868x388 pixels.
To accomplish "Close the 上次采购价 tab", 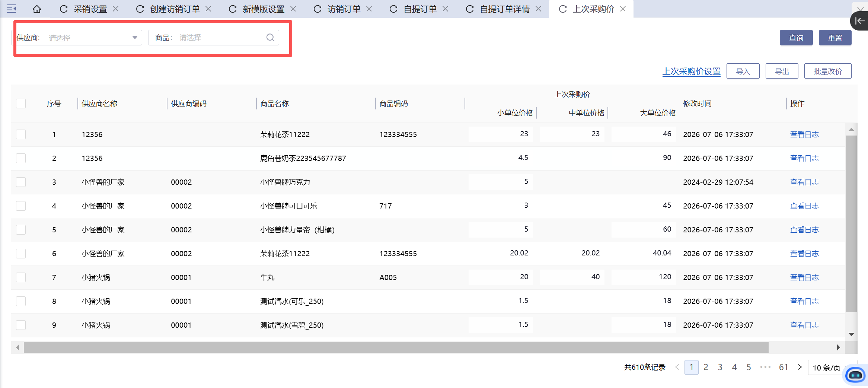I will click(623, 9).
